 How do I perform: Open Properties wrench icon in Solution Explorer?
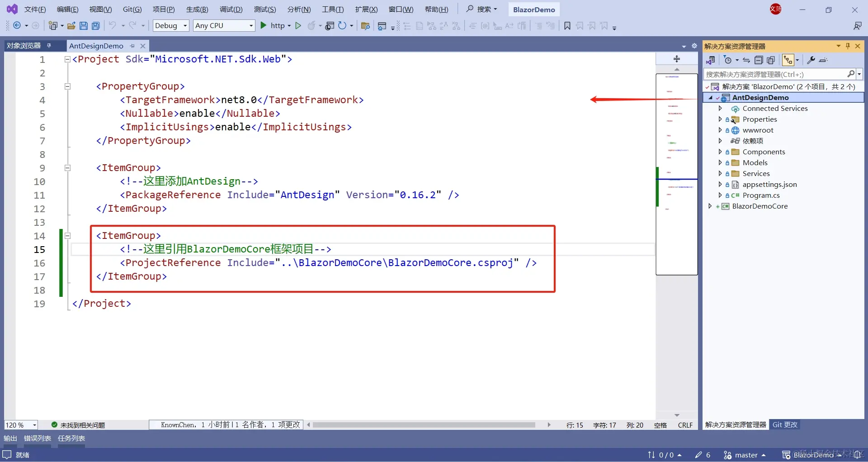point(811,60)
